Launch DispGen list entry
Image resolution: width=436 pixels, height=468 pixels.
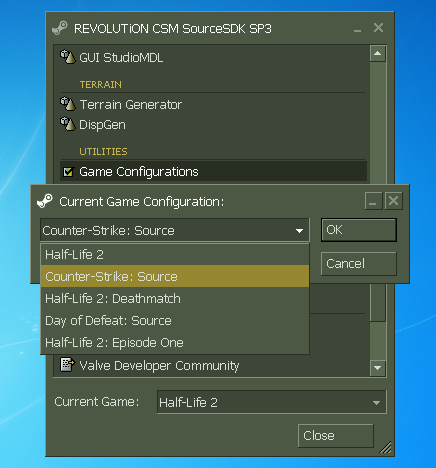click(x=213, y=124)
